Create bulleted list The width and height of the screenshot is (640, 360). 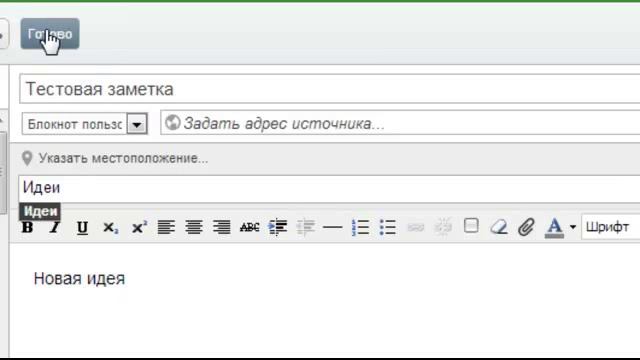point(387,227)
